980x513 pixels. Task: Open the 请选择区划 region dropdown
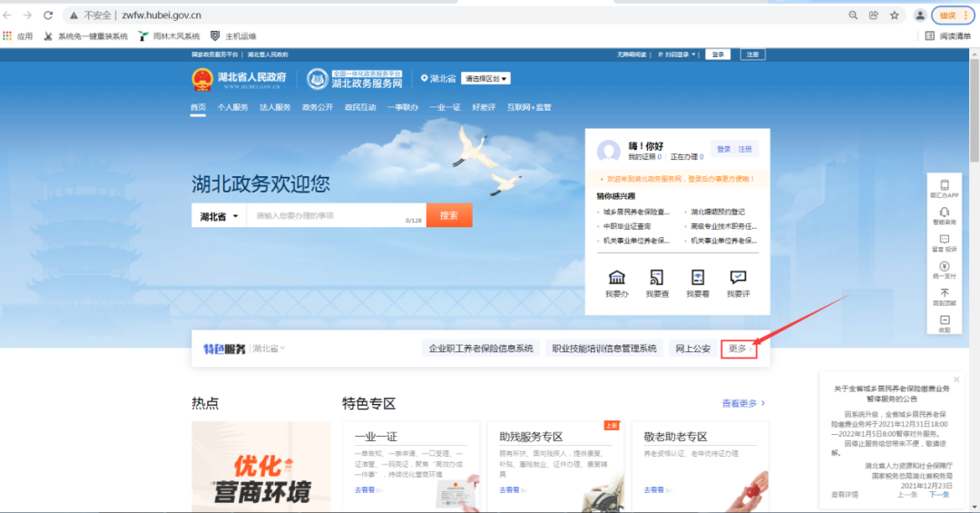485,79
